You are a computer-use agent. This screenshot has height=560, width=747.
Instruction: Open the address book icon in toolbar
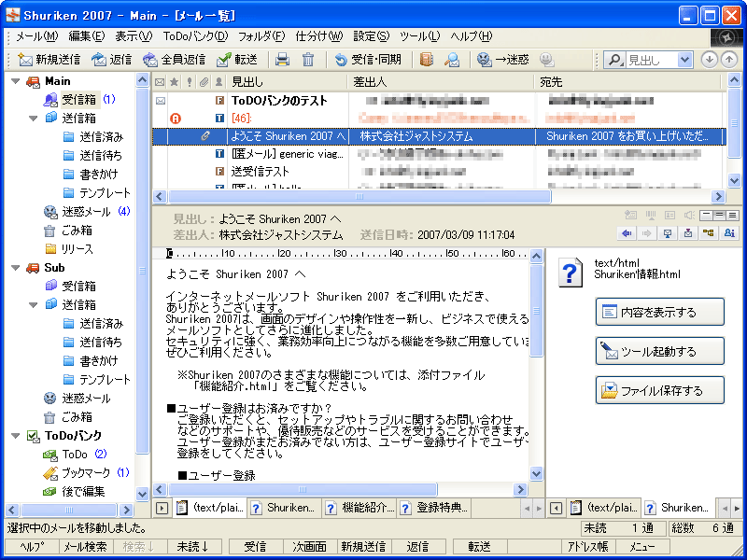click(427, 60)
